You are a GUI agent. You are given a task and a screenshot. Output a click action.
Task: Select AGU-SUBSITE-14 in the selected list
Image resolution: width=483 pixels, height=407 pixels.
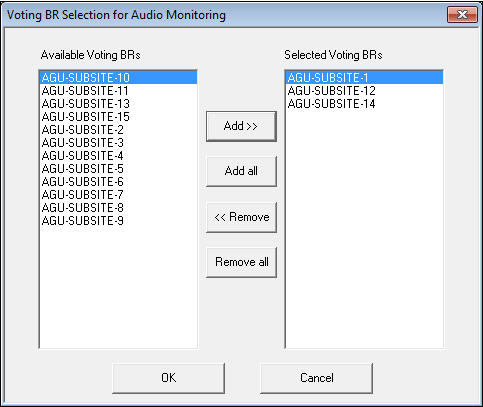pos(364,104)
